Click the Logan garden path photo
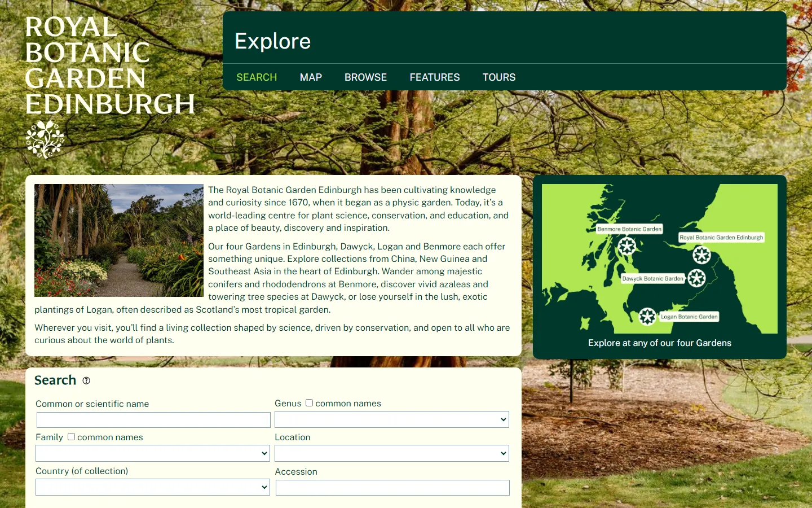This screenshot has width=812, height=508. tap(119, 240)
